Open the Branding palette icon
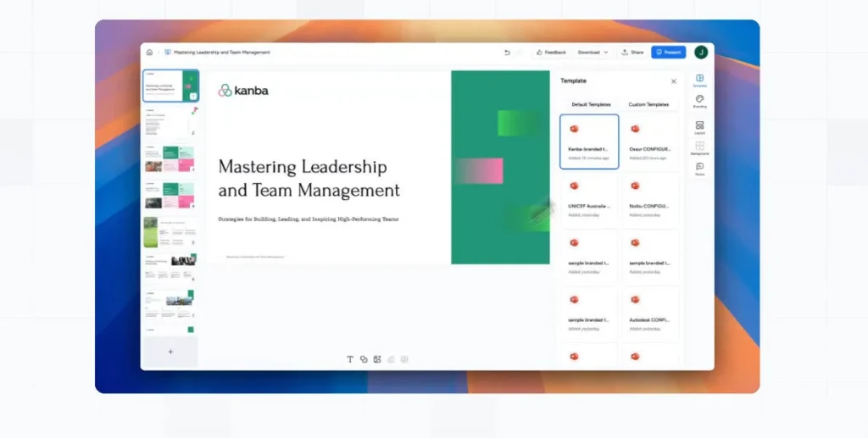The height and width of the screenshot is (438, 868). 699,101
